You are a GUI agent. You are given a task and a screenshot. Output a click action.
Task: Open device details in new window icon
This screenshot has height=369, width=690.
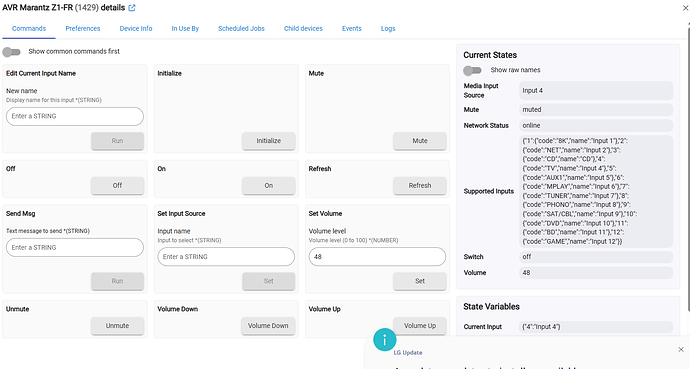click(132, 8)
